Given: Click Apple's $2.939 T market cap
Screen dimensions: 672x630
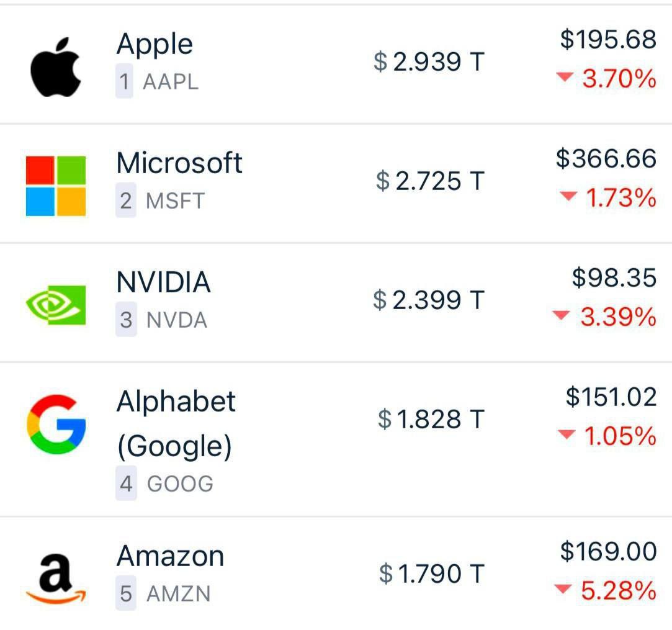Looking at the screenshot, I should pos(429,62).
